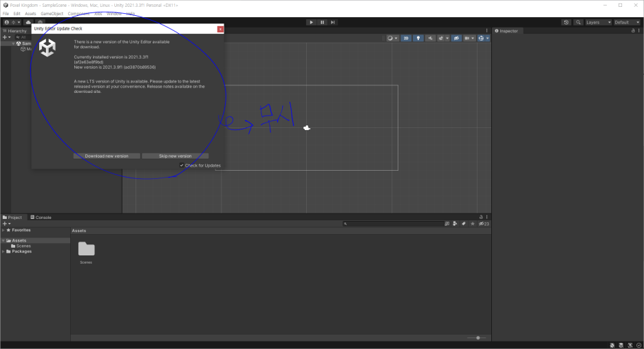The image size is (644, 349).
Task: Adjust the asset icon size slider
Action: click(x=476, y=338)
